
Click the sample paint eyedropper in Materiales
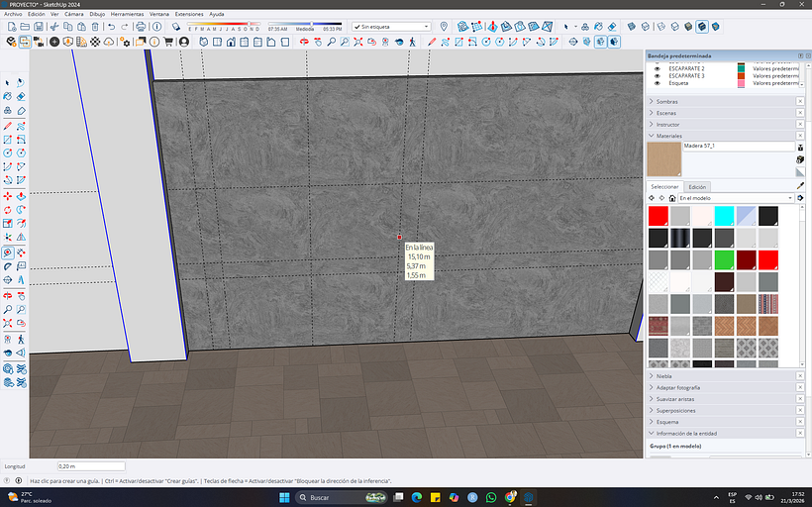pyautogui.click(x=800, y=186)
